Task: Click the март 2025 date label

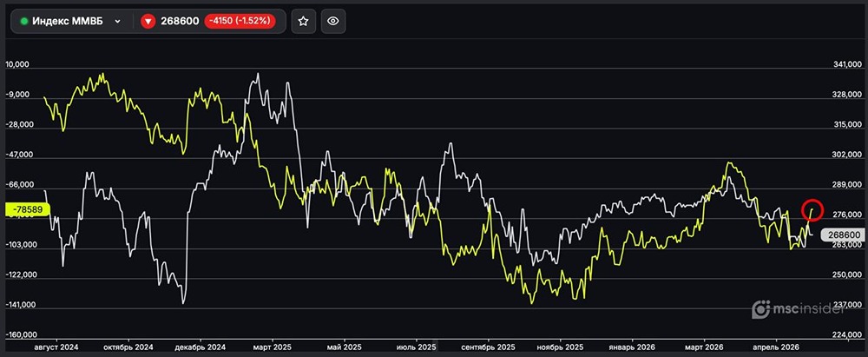Action: point(273,347)
